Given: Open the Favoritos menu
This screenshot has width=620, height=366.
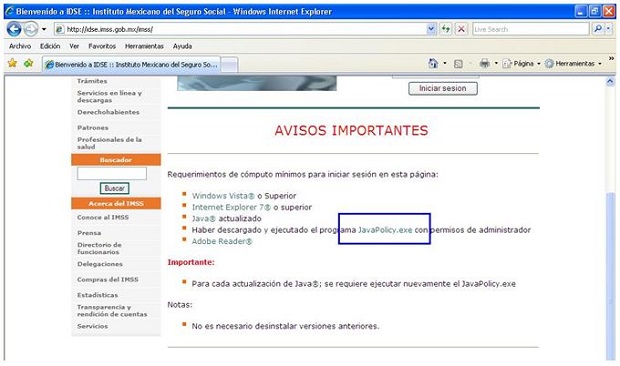Looking at the screenshot, I should click(102, 46).
